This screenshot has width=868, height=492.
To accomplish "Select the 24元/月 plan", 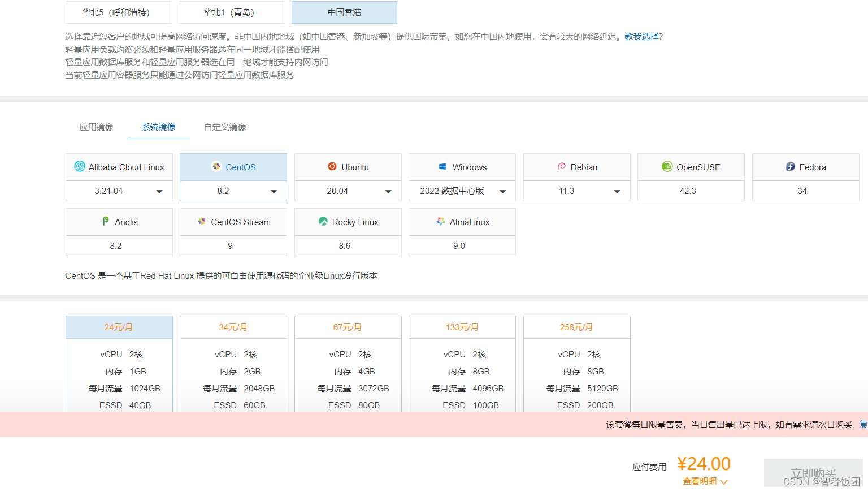I will [x=119, y=327].
